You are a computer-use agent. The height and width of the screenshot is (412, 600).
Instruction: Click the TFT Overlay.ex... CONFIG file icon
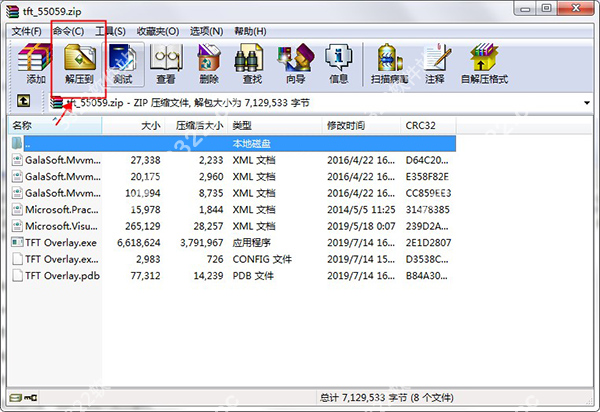17,259
